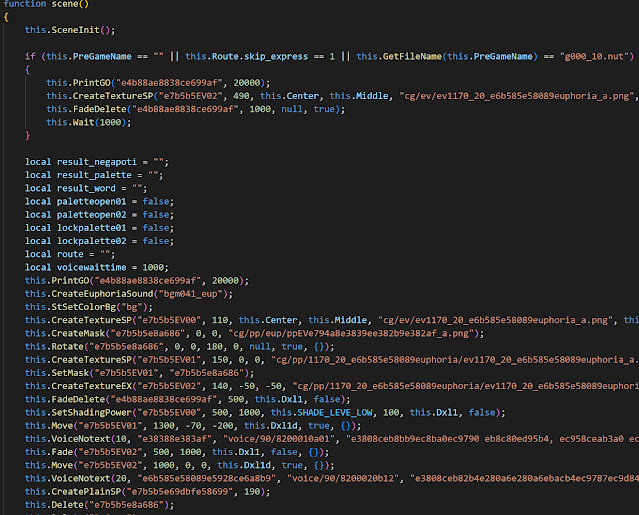Click the FadeDelete line with 'null, true'

pyautogui.click(x=196, y=109)
